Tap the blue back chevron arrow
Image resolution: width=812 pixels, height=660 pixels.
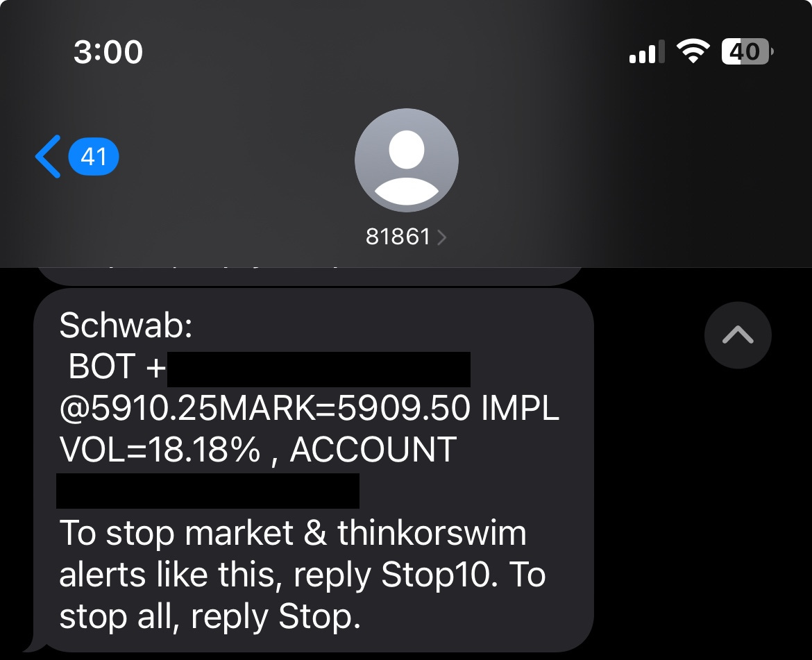point(48,156)
